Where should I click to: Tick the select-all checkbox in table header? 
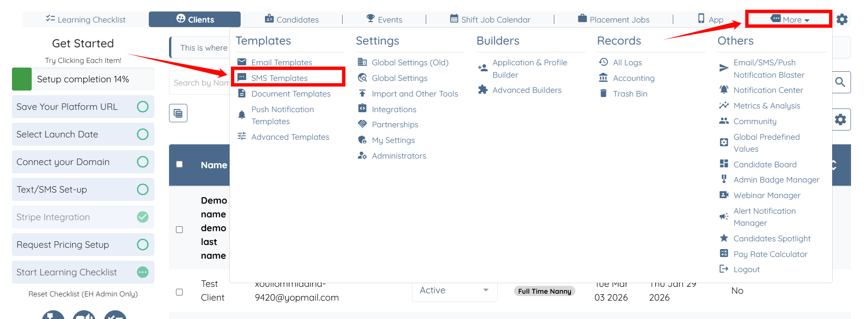180,165
